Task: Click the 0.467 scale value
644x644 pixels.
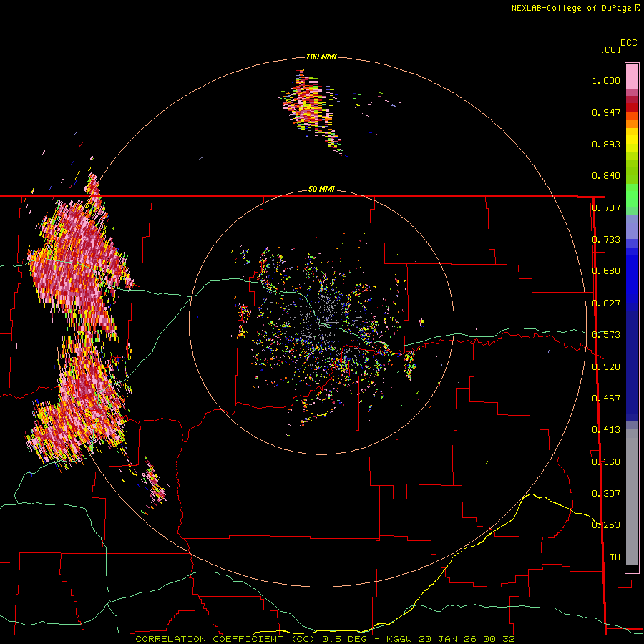Action: click(x=606, y=399)
